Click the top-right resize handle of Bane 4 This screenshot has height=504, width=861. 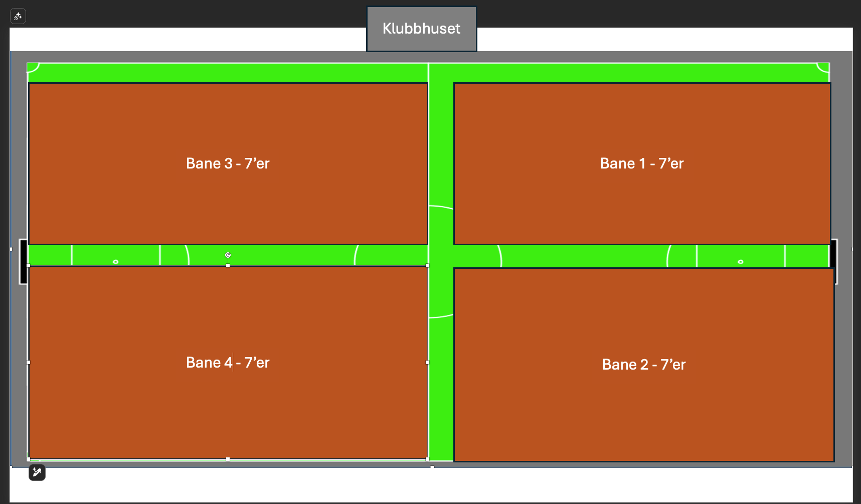427,266
